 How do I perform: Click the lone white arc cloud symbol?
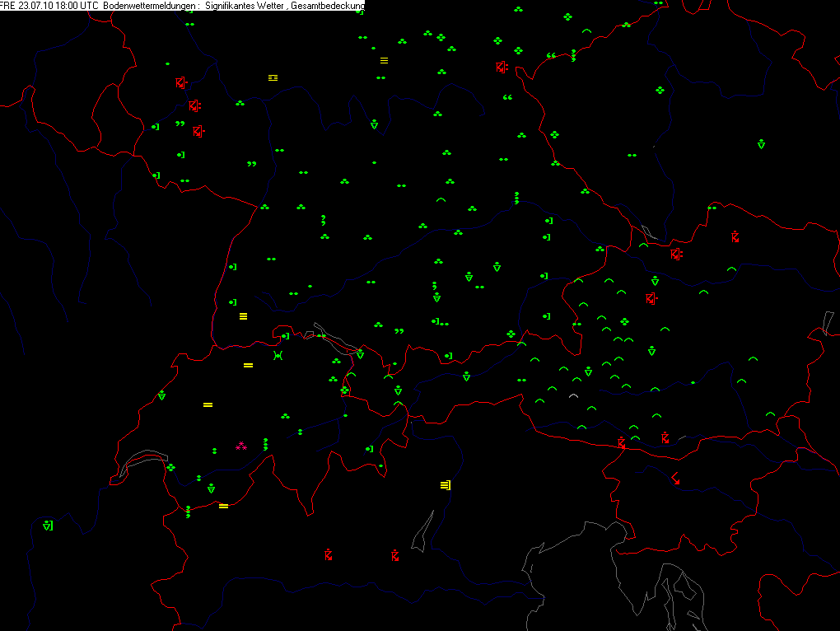(573, 396)
